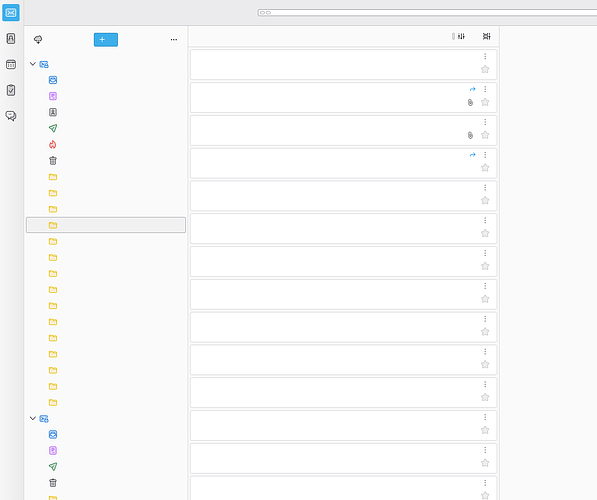This screenshot has height=500, width=597.
Task: Open more-actions menu on first message
Action: pos(485,56)
